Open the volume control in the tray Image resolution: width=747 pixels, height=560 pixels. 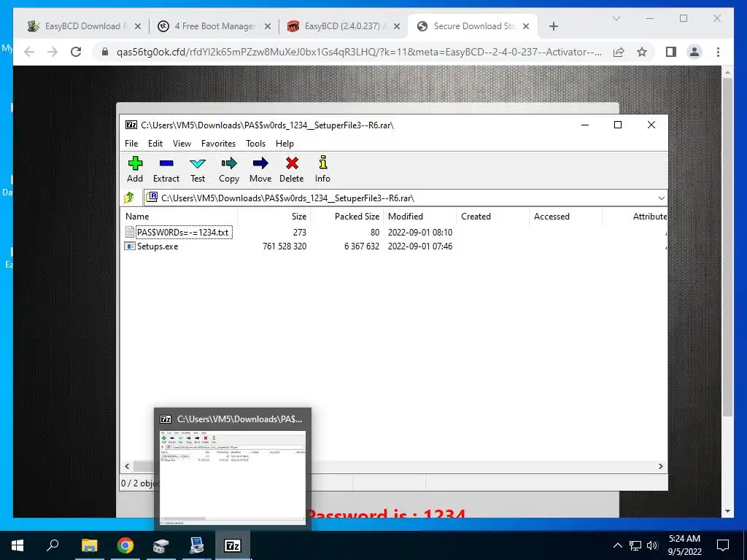652,545
